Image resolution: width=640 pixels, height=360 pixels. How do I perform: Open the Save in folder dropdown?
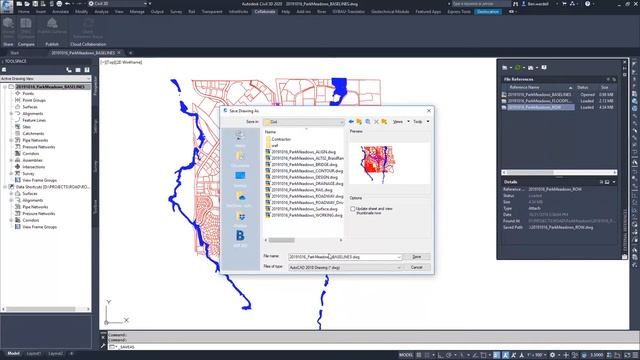pyautogui.click(x=304, y=122)
